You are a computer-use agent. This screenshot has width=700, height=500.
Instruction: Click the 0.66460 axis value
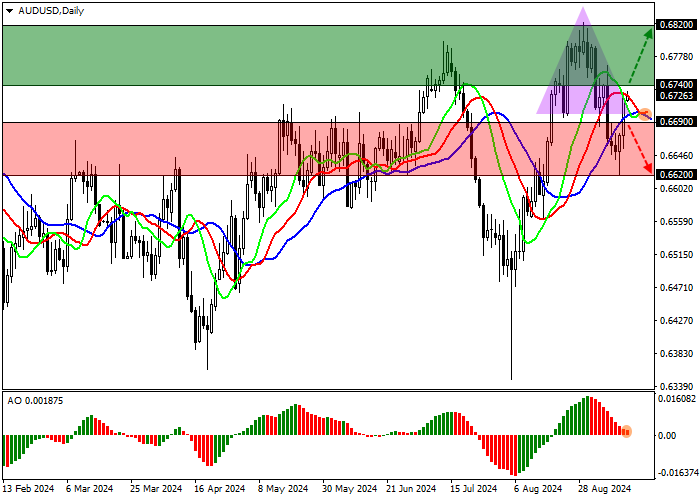tap(676, 156)
